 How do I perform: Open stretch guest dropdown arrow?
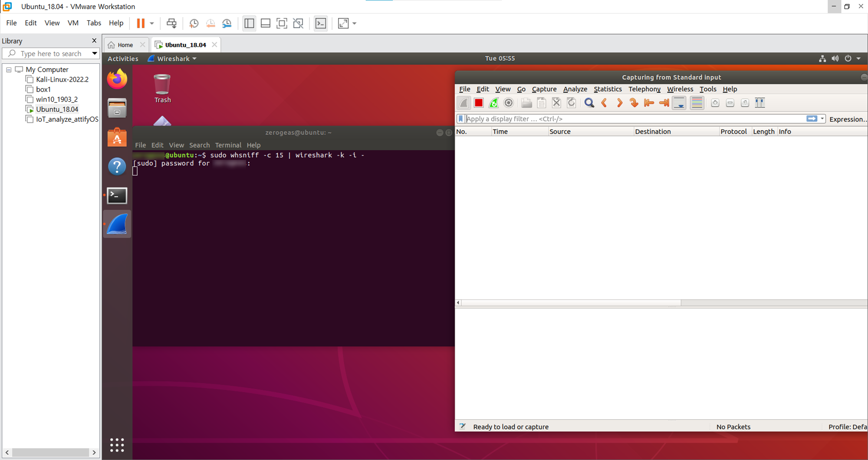[x=355, y=23]
